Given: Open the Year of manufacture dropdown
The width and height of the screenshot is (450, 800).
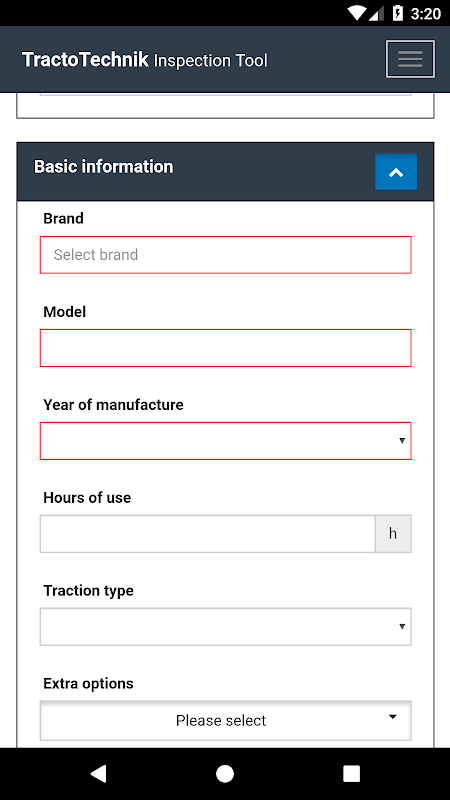Looking at the screenshot, I should pyautogui.click(x=226, y=441).
